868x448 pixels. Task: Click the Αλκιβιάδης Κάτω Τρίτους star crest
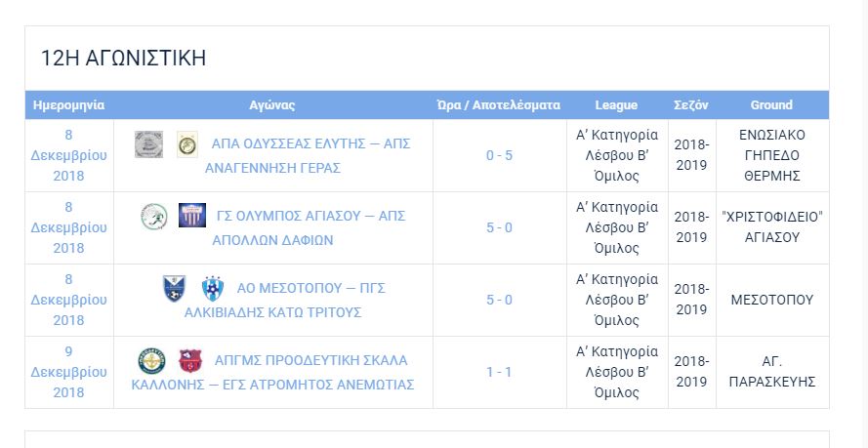coord(213,288)
